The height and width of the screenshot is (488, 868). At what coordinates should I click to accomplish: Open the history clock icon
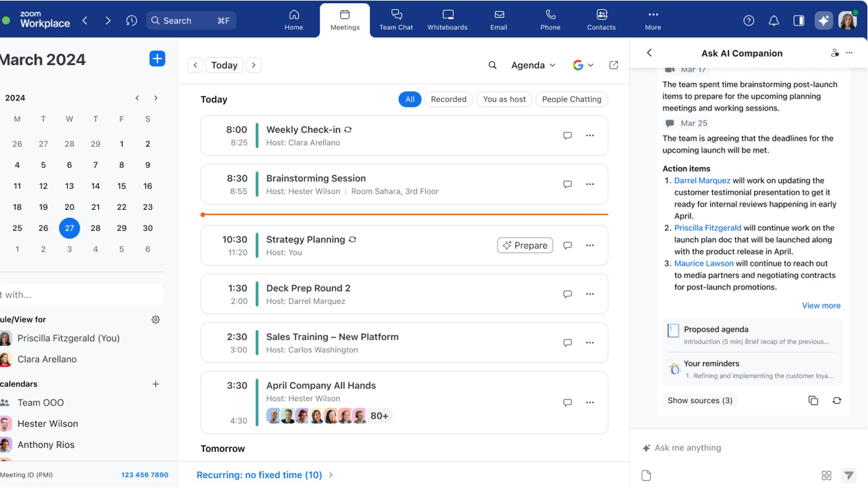click(131, 21)
